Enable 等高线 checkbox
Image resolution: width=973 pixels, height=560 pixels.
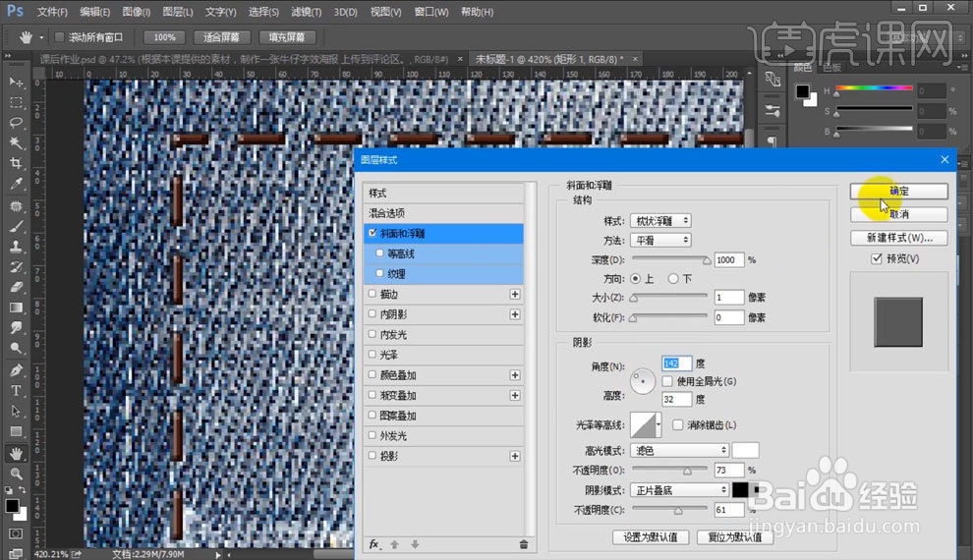click(379, 253)
